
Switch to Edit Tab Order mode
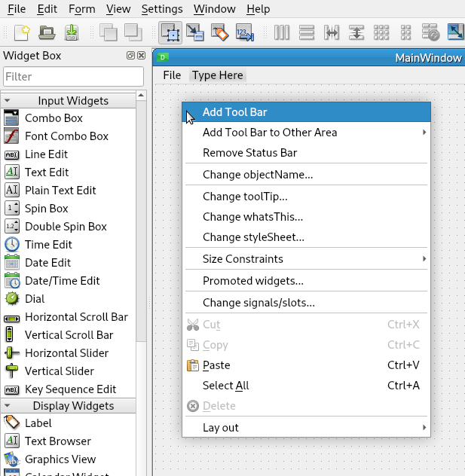pyautogui.click(x=245, y=32)
